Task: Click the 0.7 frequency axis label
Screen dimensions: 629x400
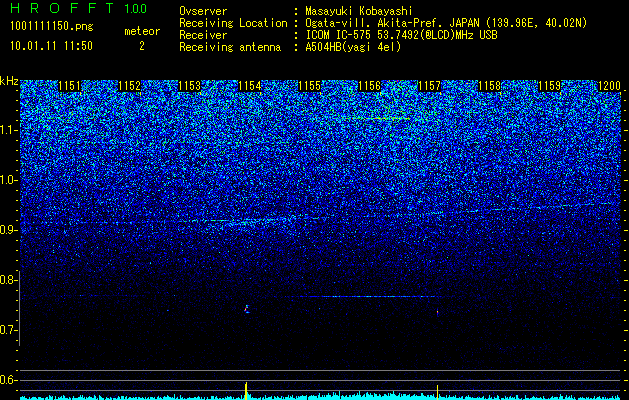Action: tap(9, 330)
